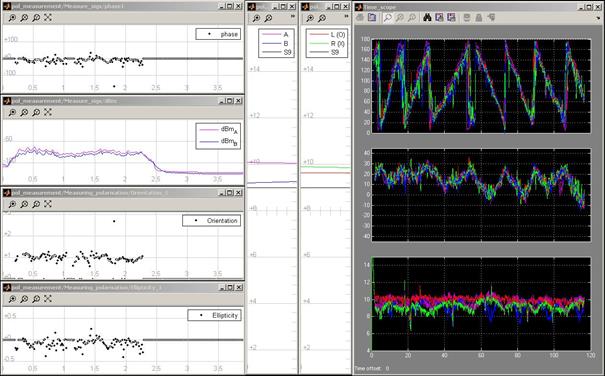The height and width of the screenshot is (376, 605).
Task: Click the Print icon in Time scope toolbar
Action: pos(360,18)
